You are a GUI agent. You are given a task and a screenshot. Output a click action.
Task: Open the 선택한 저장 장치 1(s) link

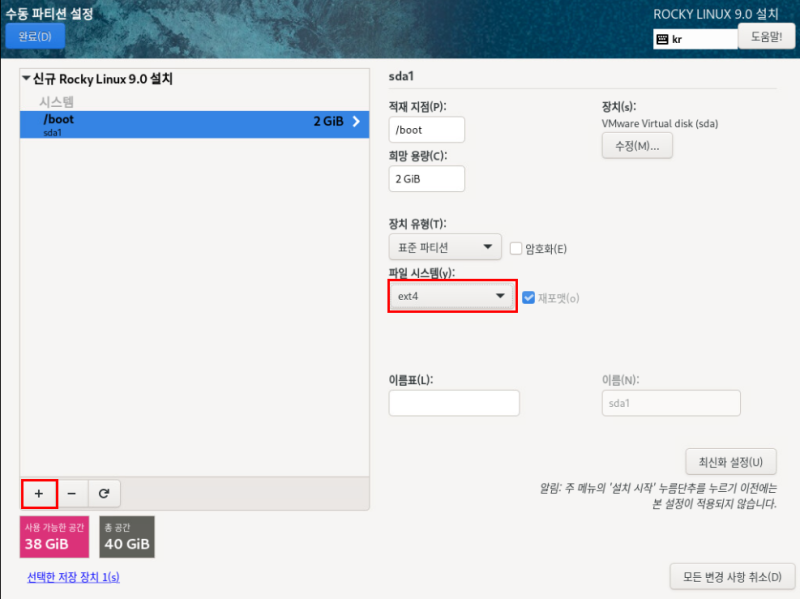[x=73, y=577]
